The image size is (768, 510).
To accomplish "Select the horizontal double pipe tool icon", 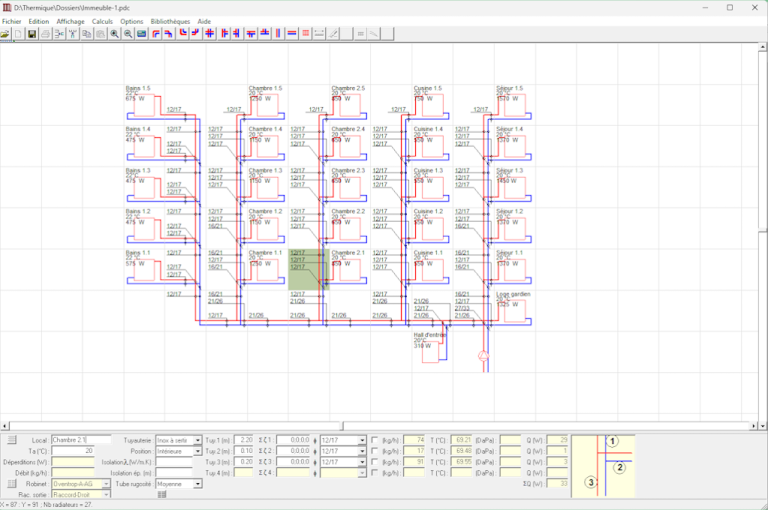I will 291,34.
